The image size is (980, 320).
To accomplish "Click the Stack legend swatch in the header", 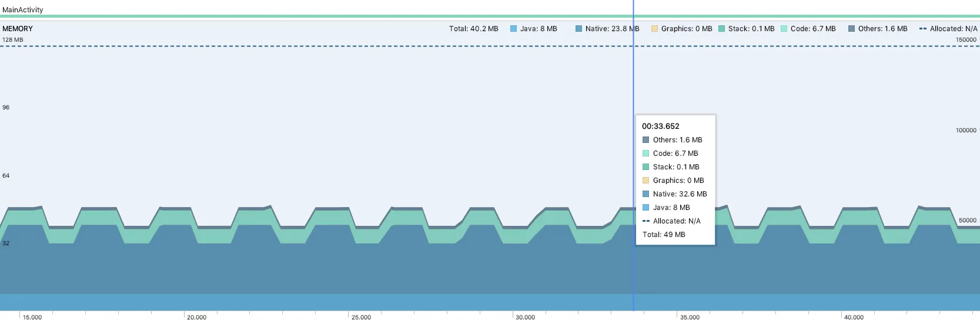I will 721,29.
